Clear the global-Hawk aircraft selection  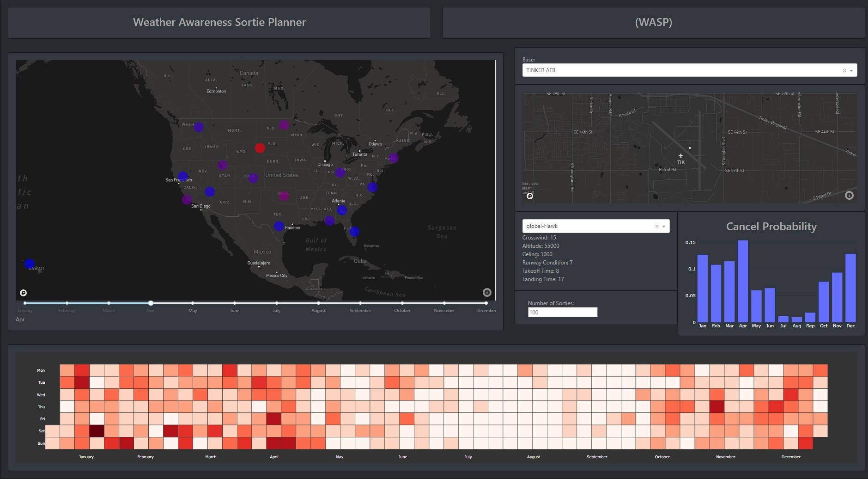point(657,227)
